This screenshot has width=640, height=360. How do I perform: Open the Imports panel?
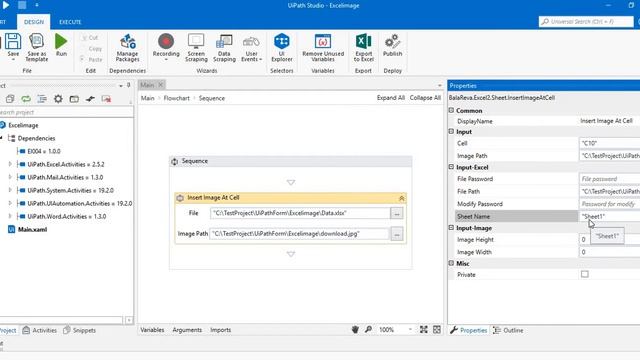[220, 330]
